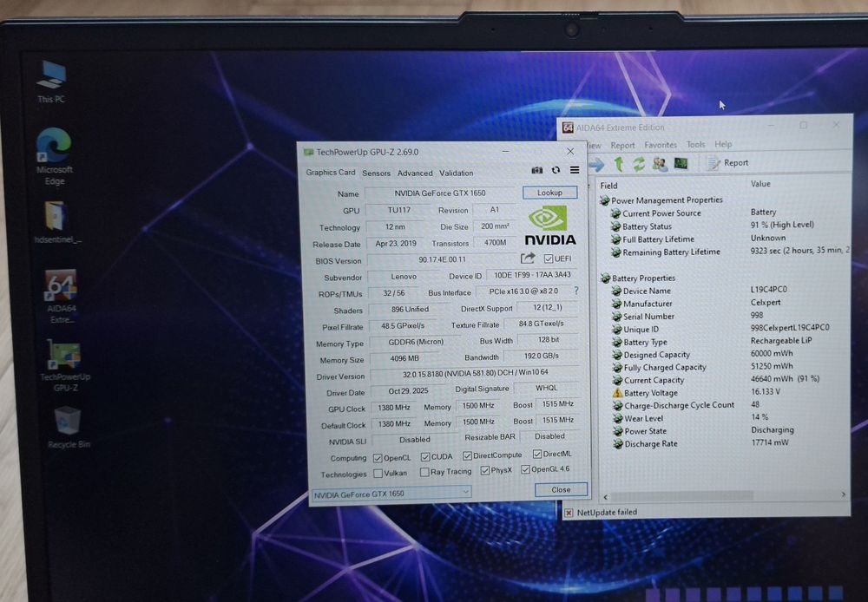The image size is (868, 602).
Task: Select TechPowerUp GPU-Z desktop shortcut
Action: (65, 365)
